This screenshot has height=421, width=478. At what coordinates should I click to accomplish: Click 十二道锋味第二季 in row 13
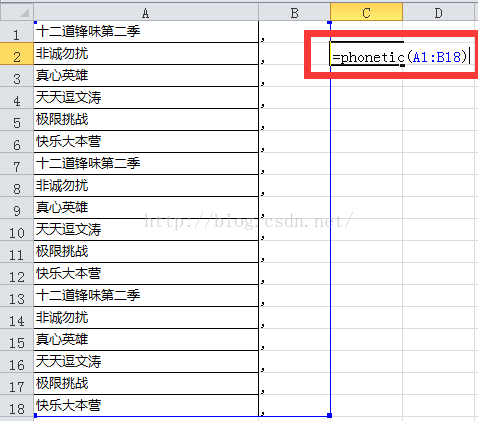(x=88, y=295)
